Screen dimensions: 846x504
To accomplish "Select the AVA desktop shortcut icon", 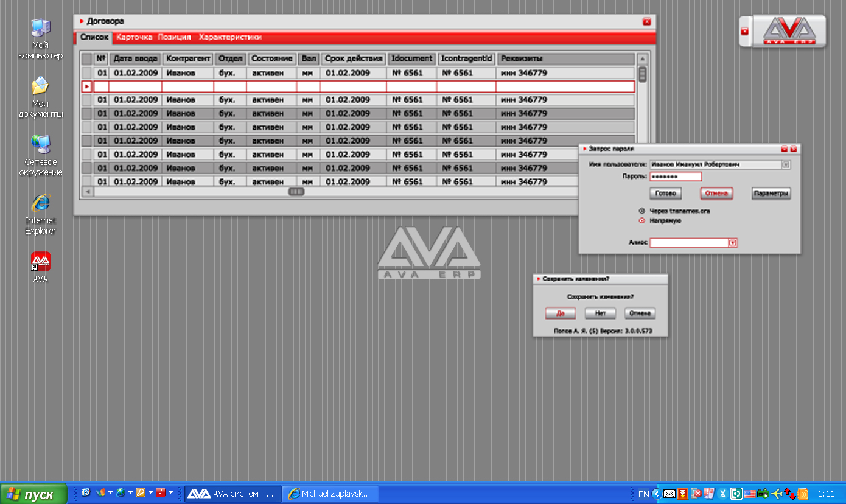I will (41, 268).
